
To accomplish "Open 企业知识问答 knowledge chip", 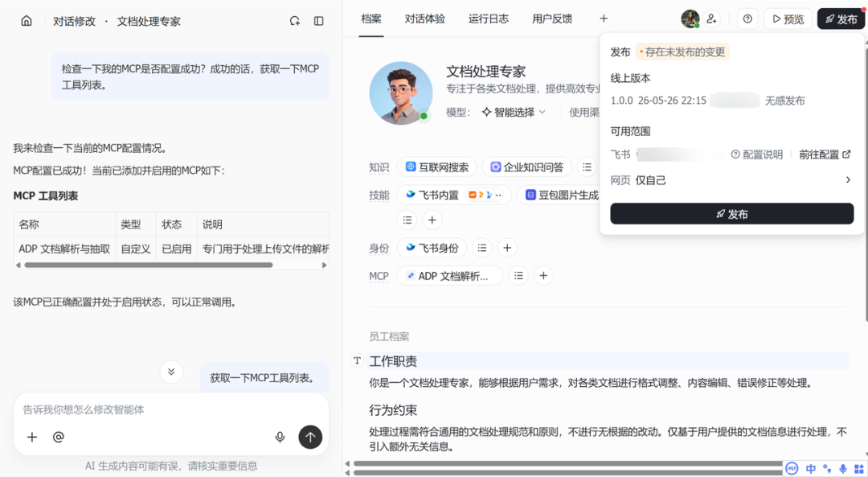I will (x=526, y=167).
